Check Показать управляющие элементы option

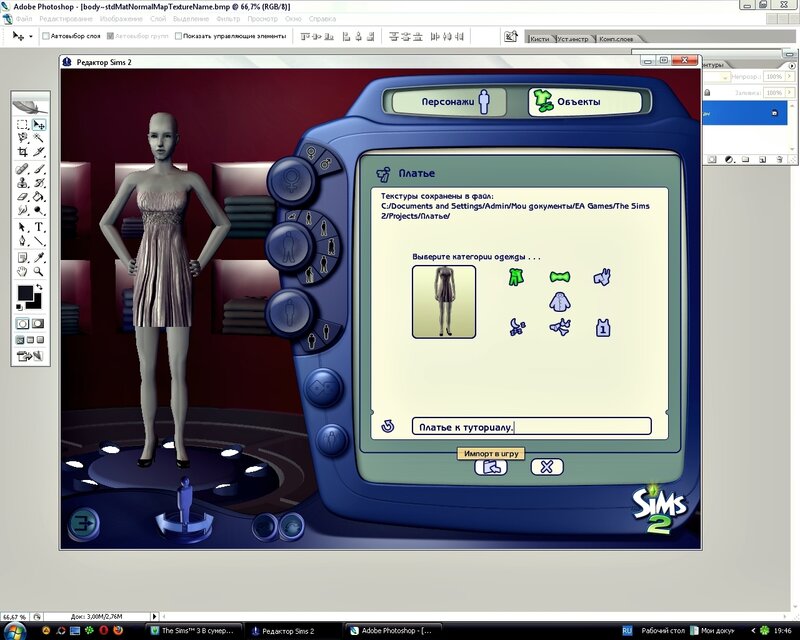pos(178,36)
